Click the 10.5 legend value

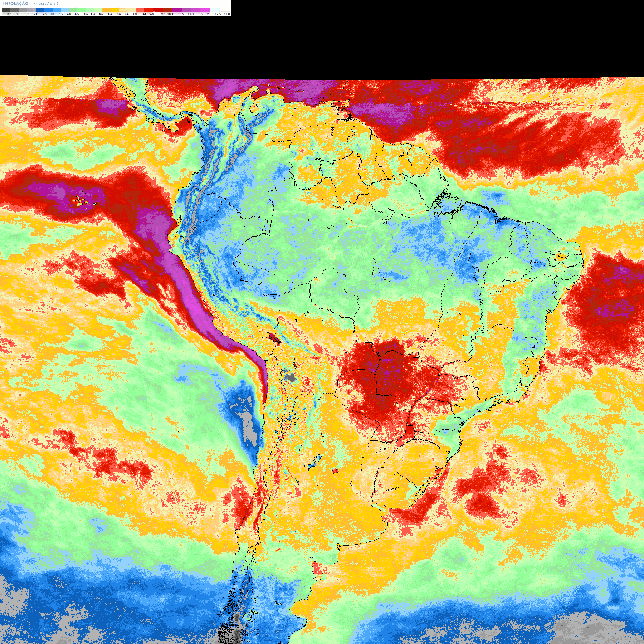point(181,14)
